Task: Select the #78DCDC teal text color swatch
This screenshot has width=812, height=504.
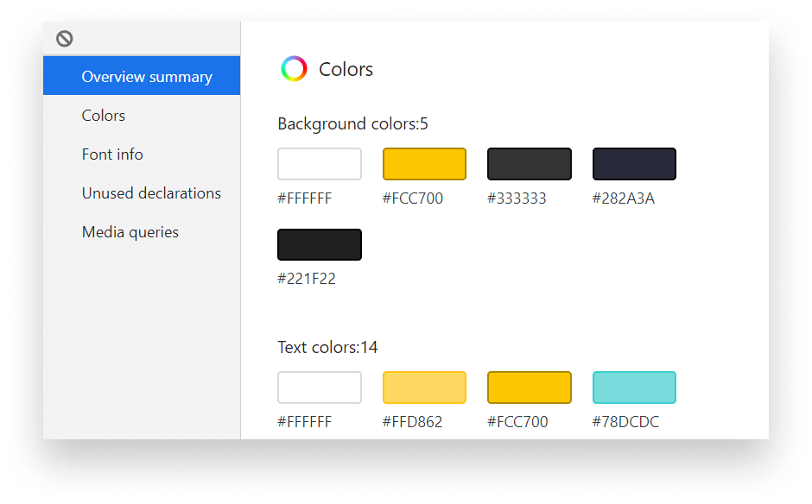Action: pyautogui.click(x=634, y=387)
